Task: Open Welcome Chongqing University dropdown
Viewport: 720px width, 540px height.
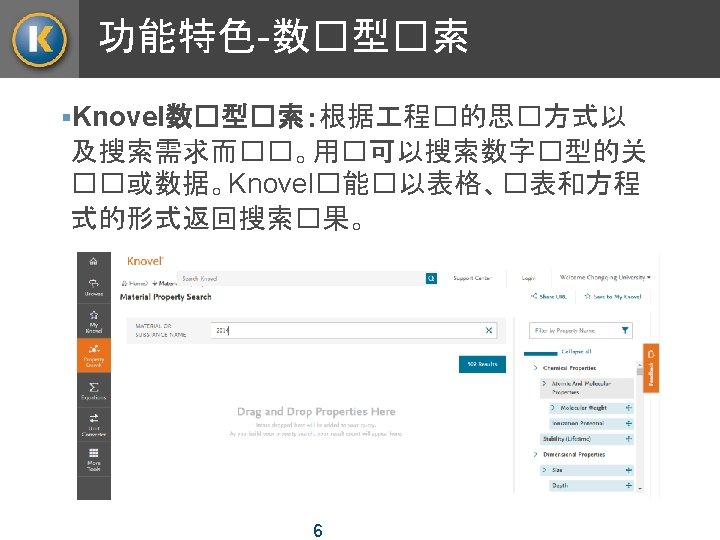Action: click(x=605, y=277)
